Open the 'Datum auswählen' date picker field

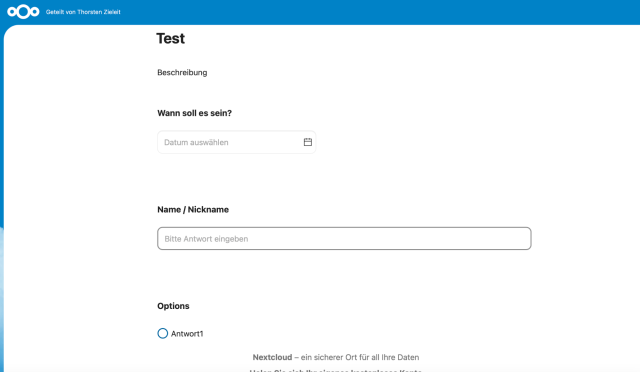pyautogui.click(x=236, y=142)
